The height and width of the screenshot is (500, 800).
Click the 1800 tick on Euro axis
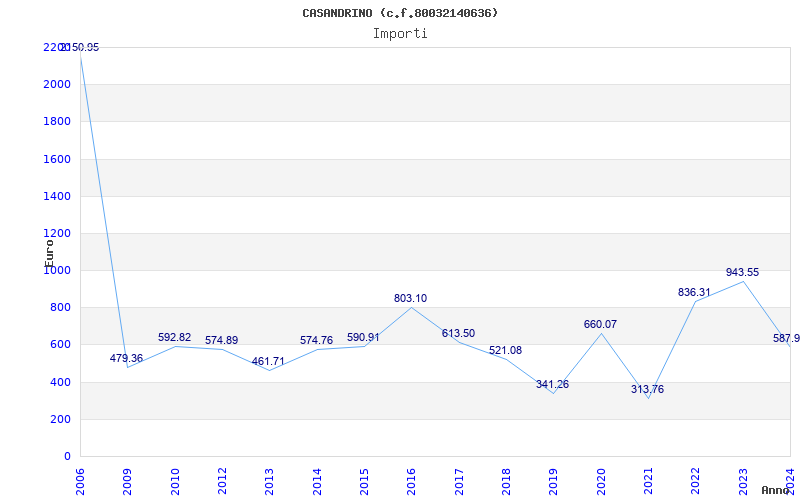[57, 121]
